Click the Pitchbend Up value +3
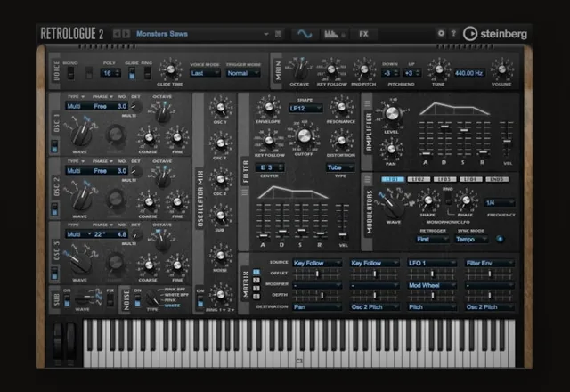Viewport: 570px width, 392px height. [x=411, y=73]
